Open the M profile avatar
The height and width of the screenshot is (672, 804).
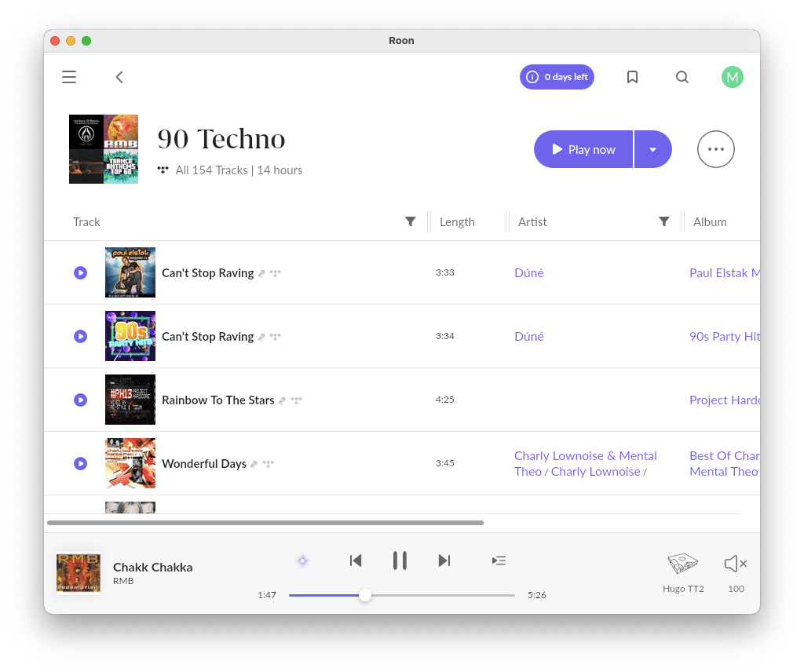(733, 78)
